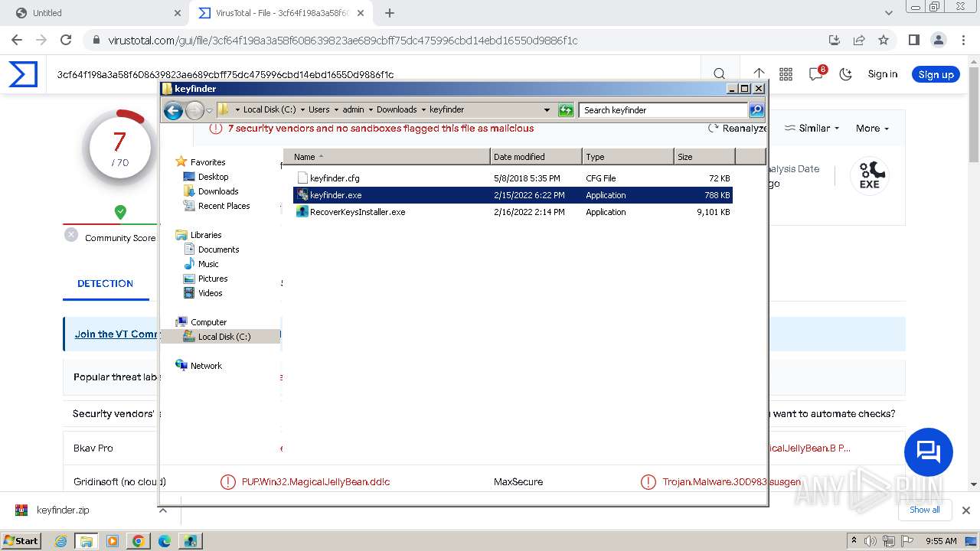
Task: Sort by Type column header
Action: pos(628,157)
